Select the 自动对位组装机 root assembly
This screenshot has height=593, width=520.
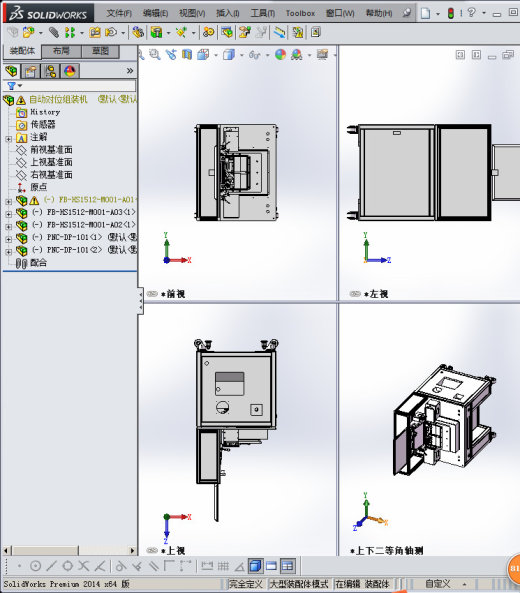coord(59,99)
